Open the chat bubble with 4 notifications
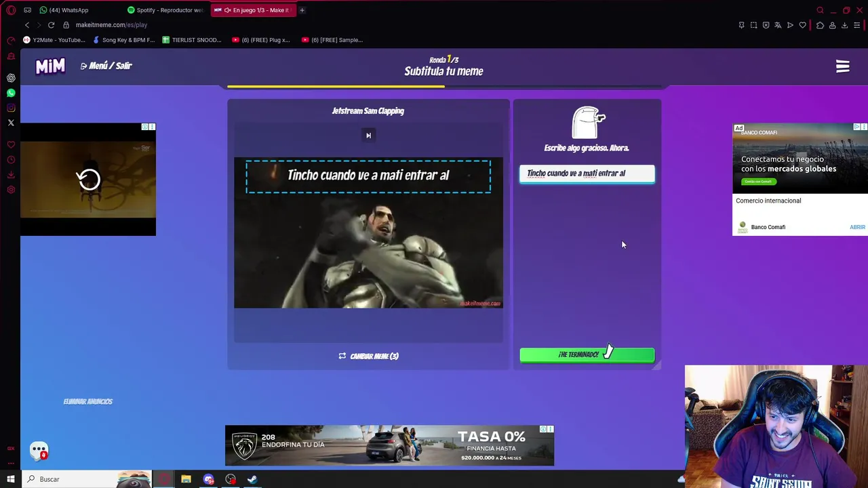This screenshot has width=868, height=488. [x=39, y=450]
